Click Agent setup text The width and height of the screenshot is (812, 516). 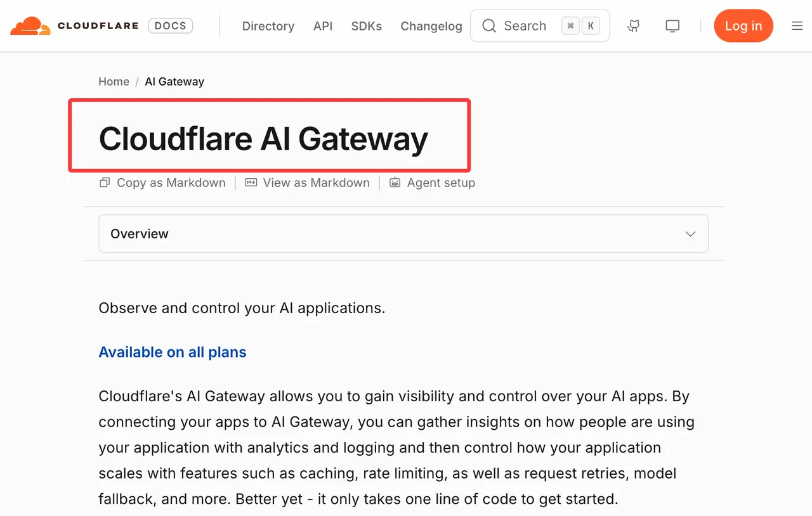point(441,183)
